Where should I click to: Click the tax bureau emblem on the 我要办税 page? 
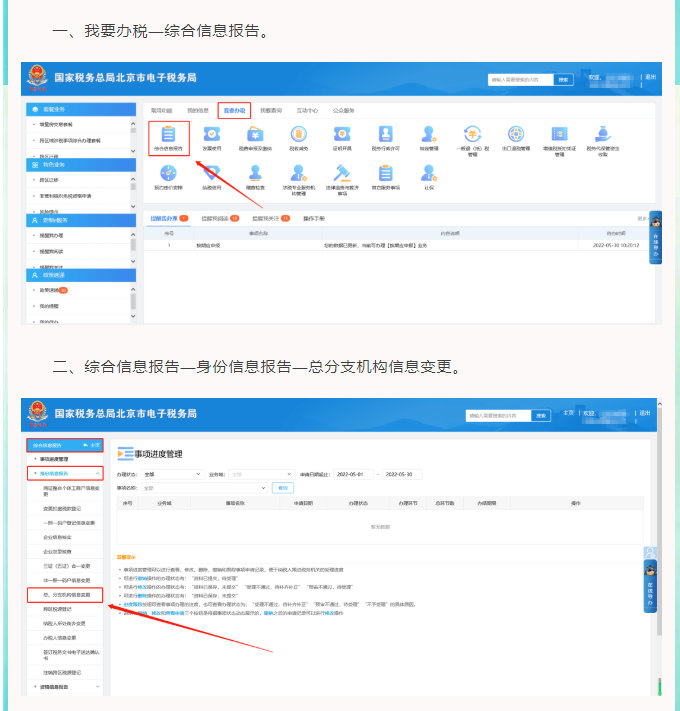(x=37, y=77)
